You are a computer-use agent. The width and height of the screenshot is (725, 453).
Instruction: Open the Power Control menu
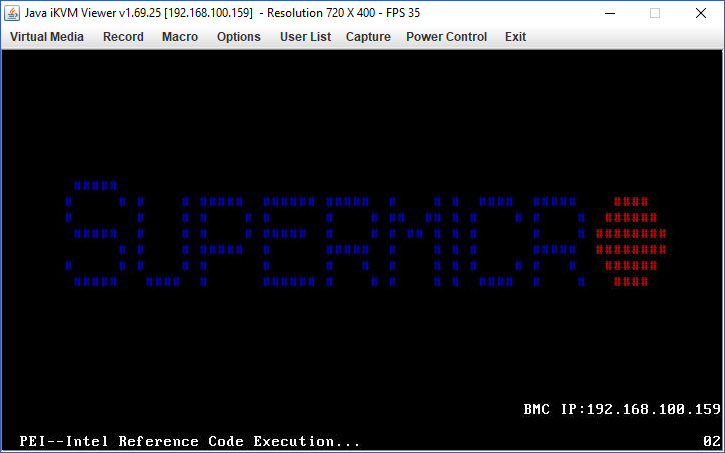click(447, 37)
